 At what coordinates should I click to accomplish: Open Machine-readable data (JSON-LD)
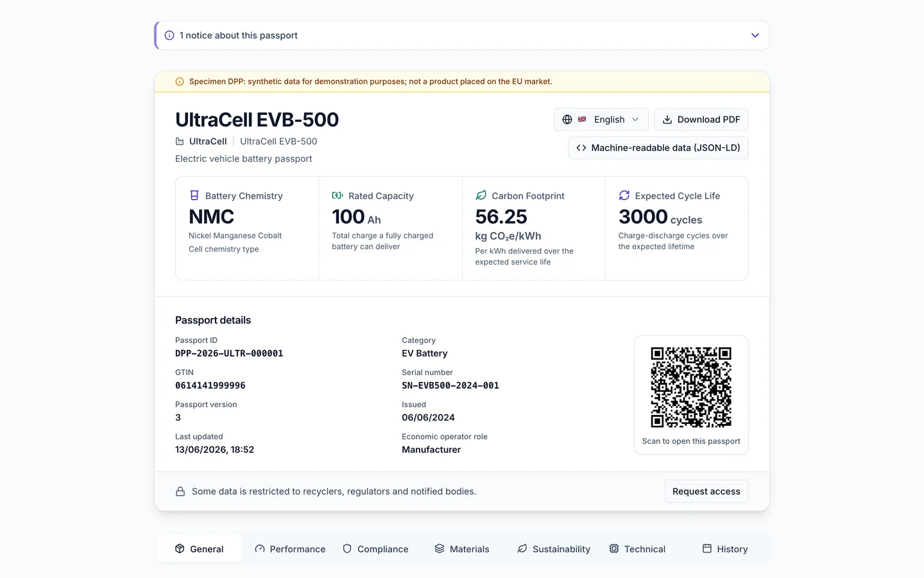[x=658, y=148]
